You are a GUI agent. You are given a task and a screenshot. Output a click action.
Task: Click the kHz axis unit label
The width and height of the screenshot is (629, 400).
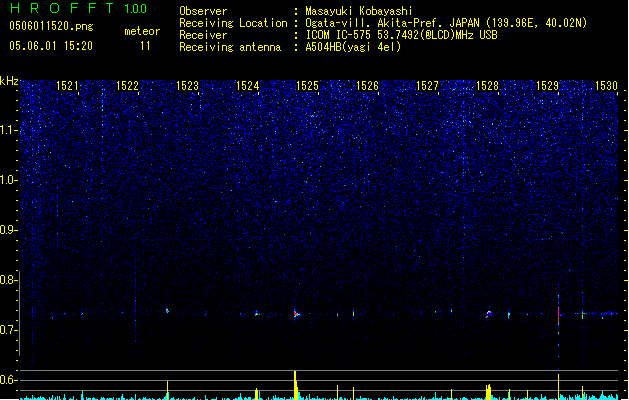click(x=9, y=81)
